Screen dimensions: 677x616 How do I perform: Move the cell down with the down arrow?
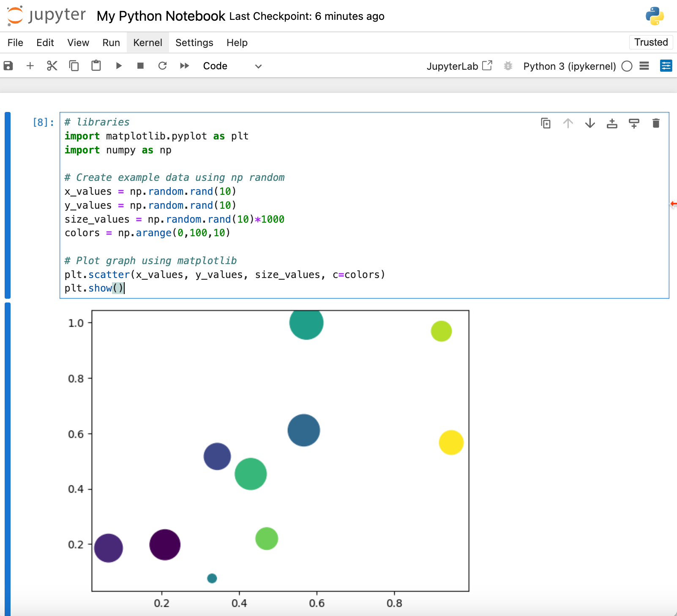(x=590, y=123)
